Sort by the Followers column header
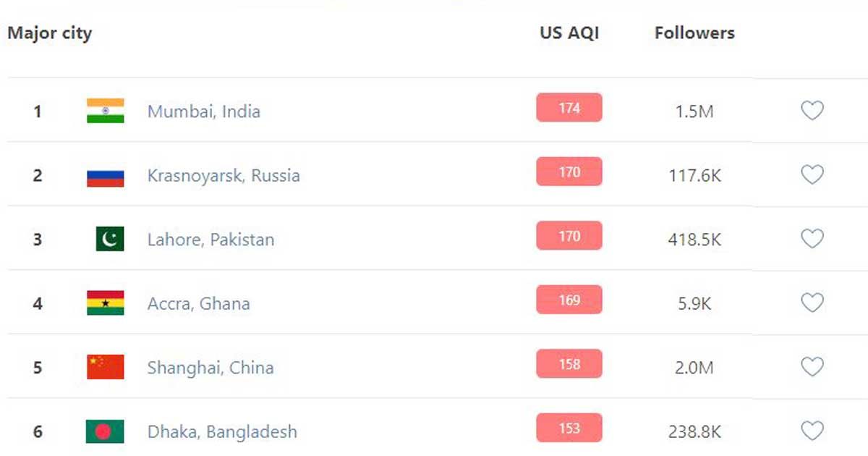This screenshot has height=456, width=868. (694, 33)
